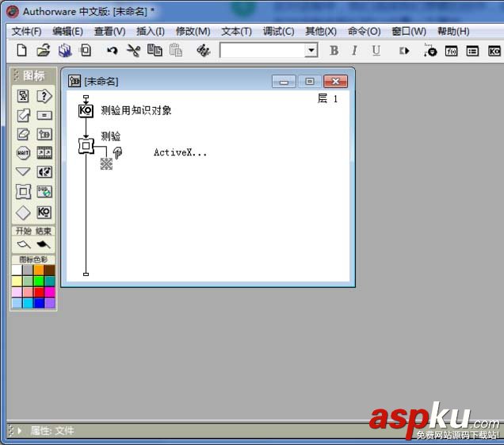Open the 命令(O) menu

coord(365,32)
